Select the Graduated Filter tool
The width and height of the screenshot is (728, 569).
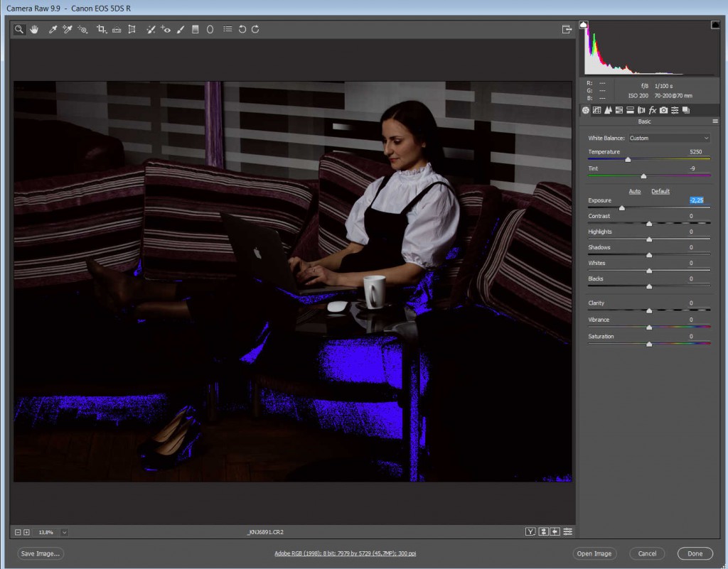click(196, 29)
